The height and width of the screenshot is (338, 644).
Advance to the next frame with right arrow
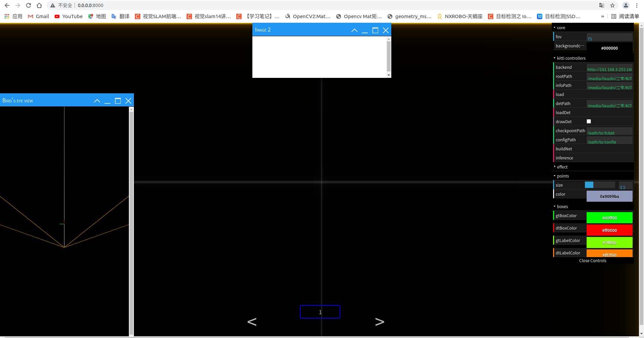380,322
